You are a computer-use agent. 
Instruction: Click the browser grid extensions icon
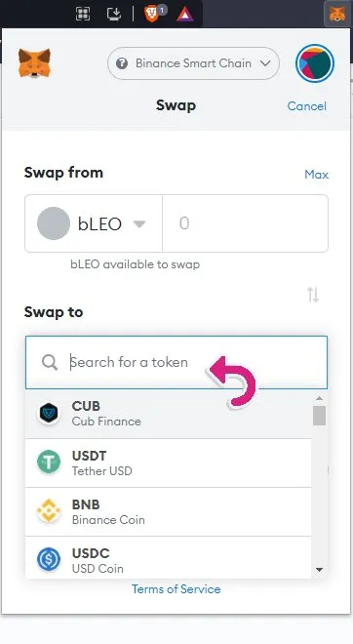(x=83, y=14)
